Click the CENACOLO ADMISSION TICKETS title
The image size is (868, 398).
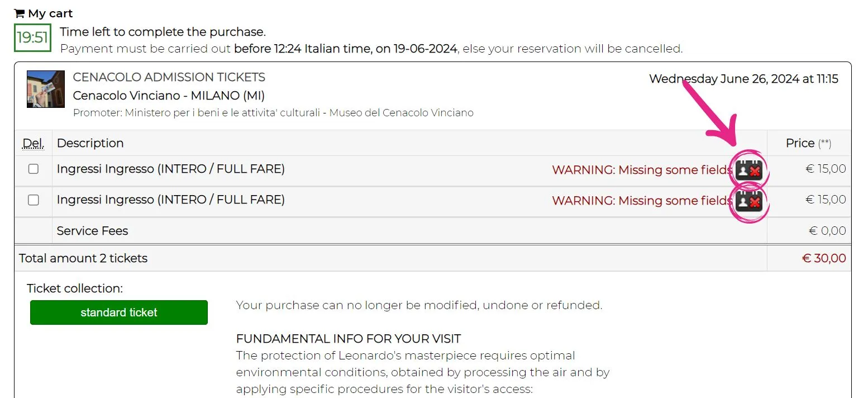(x=169, y=77)
